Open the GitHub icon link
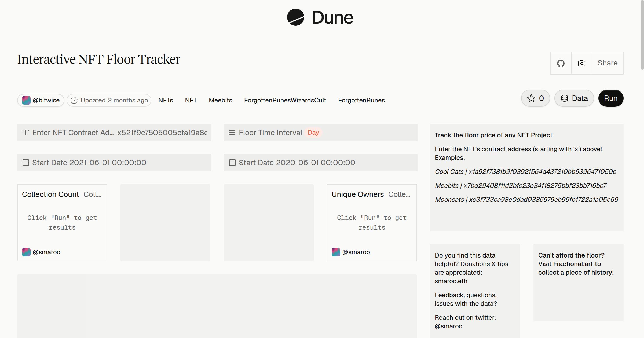 561,63
